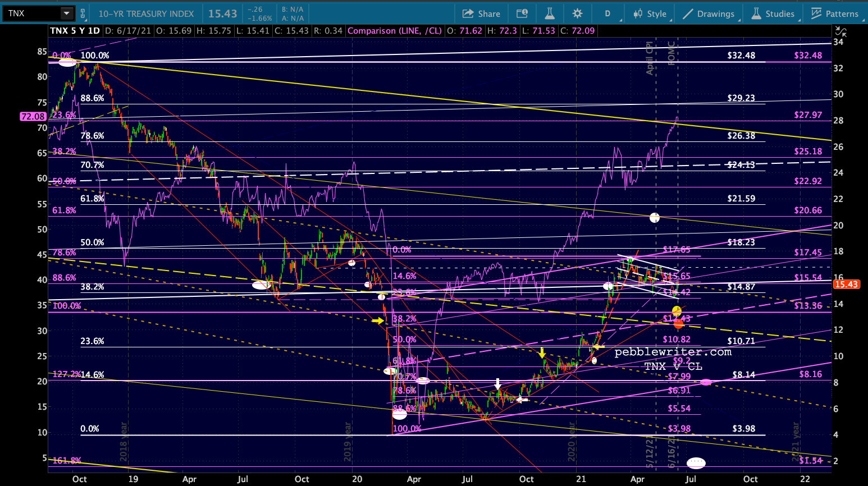Viewport: 868px width, 486px height.
Task: Select the yellow dot chart marker
Action: (x=677, y=311)
